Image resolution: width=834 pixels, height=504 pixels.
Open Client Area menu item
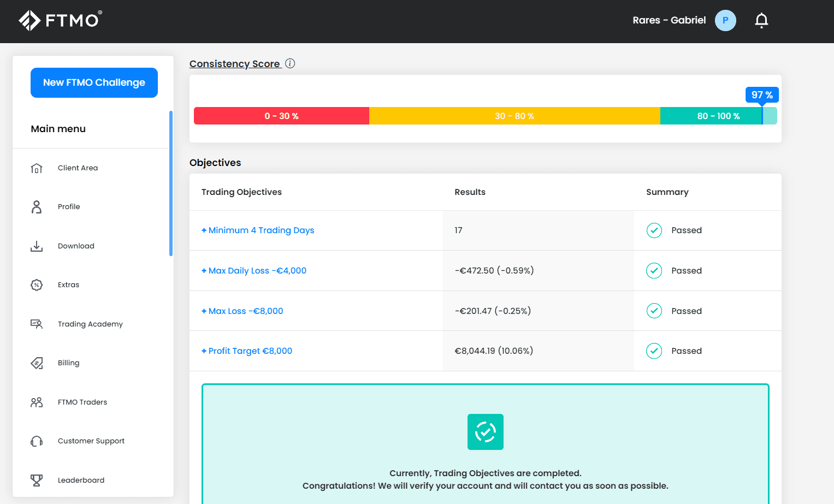(78, 168)
